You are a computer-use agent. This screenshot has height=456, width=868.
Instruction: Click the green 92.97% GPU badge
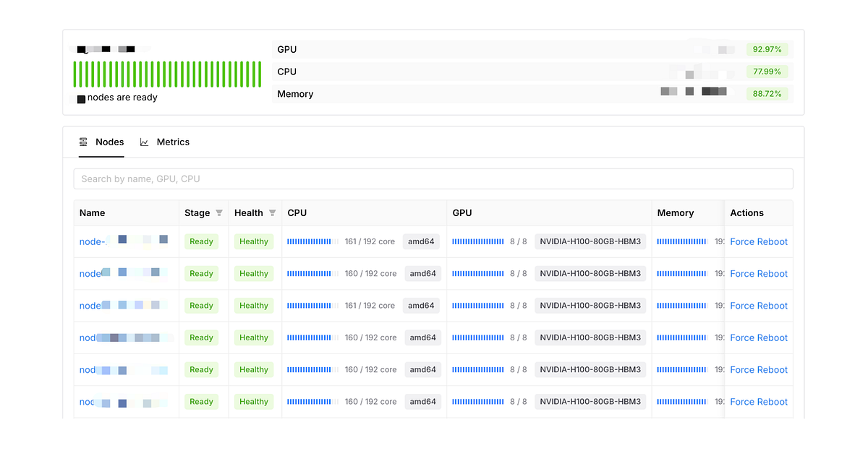coord(767,49)
